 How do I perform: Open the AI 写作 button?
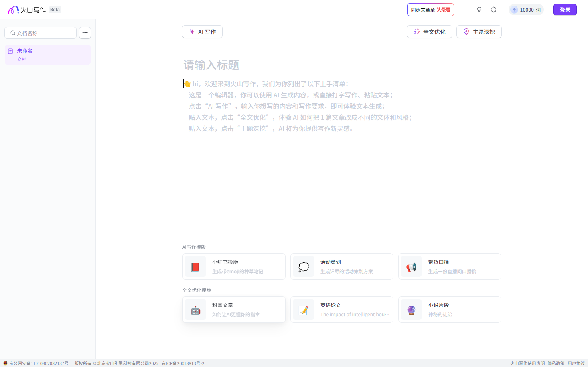(202, 32)
